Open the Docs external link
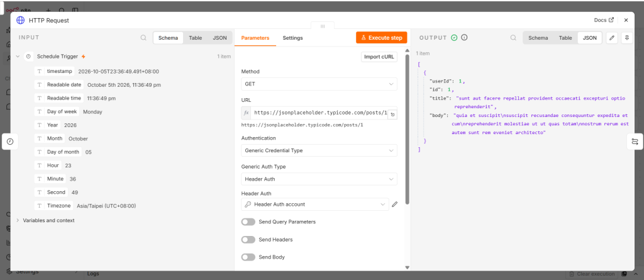 pyautogui.click(x=604, y=20)
